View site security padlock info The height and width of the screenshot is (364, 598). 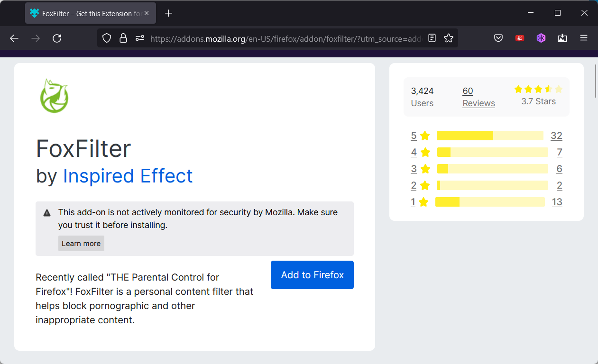[x=123, y=38]
